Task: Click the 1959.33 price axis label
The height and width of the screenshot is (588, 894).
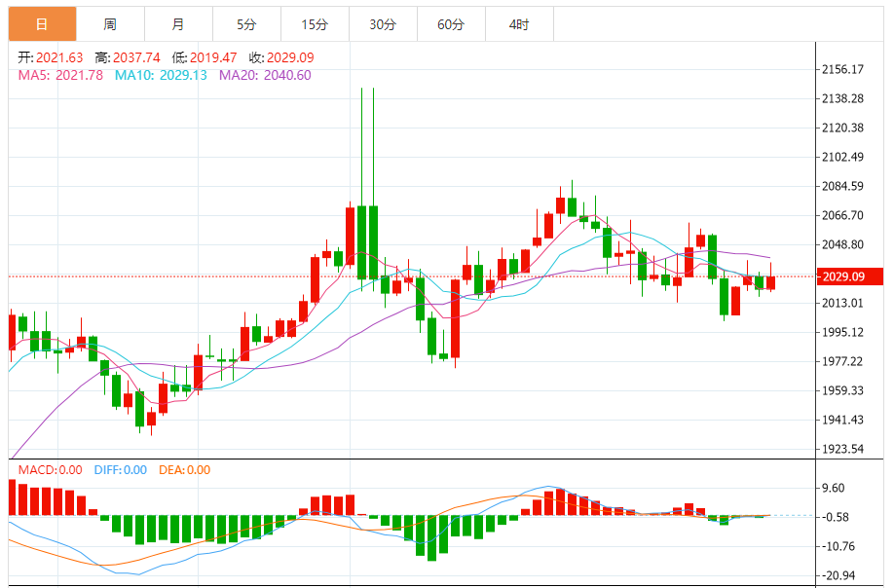Action: point(842,390)
